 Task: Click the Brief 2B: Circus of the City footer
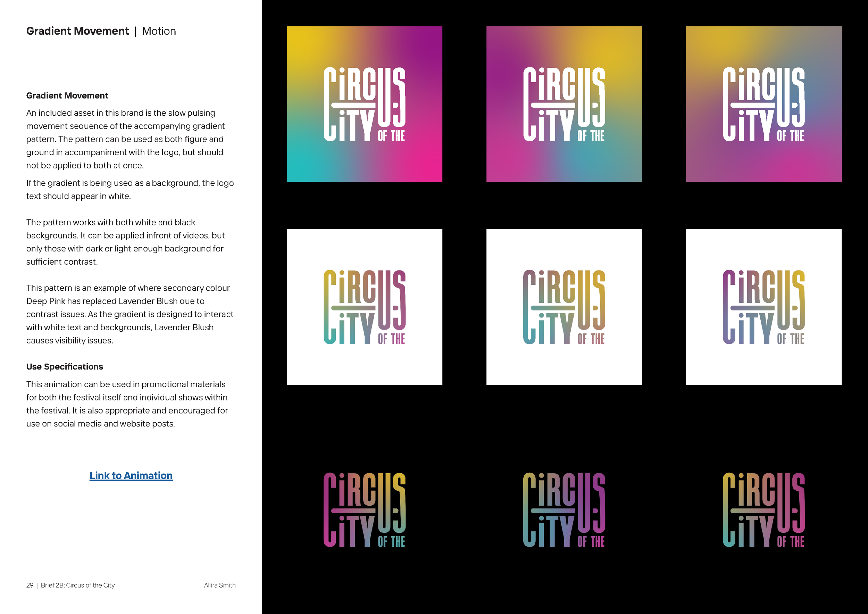[77, 585]
